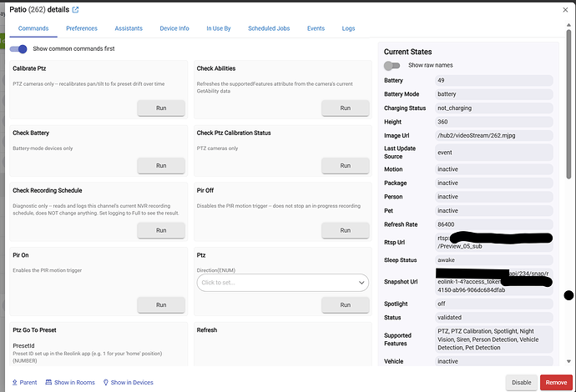
Task: Toggle Show raw names switch
Action: (392, 65)
